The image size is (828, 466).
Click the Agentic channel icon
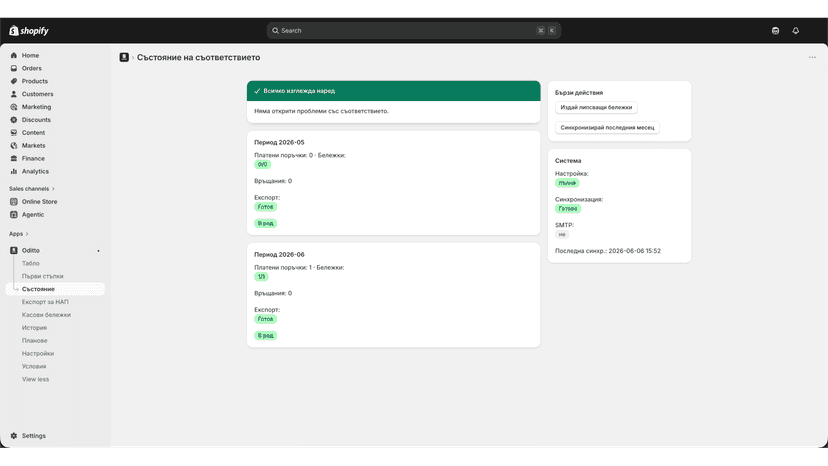click(14, 215)
